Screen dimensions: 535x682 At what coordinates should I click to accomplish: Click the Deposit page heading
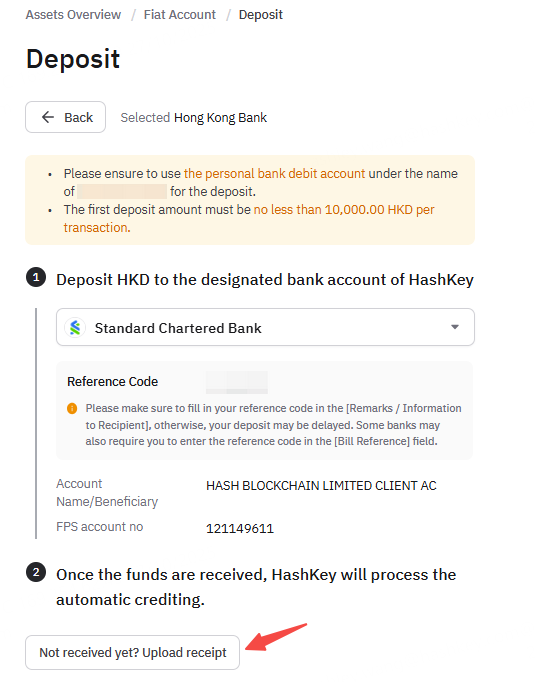click(x=73, y=59)
